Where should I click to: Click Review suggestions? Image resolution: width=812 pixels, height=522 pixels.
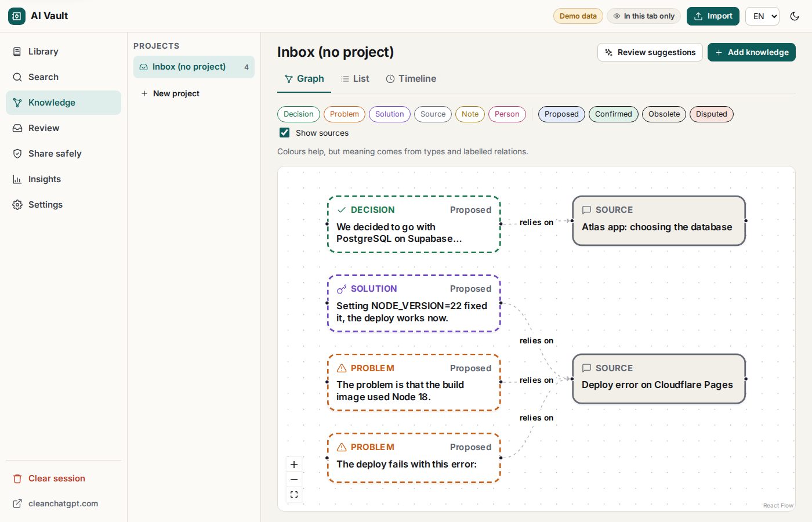[650, 52]
